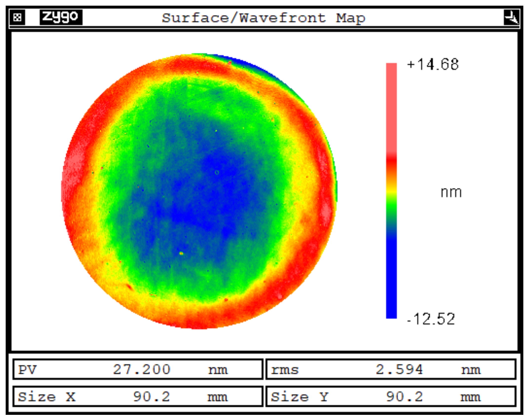Click the Size X value 90.2
This screenshot has height=420, width=529.
151,397
